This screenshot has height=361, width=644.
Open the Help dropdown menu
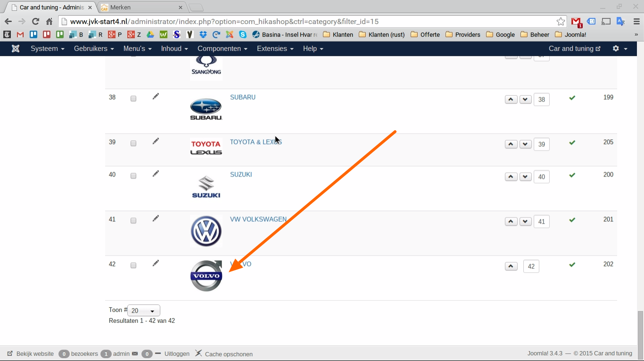click(313, 49)
